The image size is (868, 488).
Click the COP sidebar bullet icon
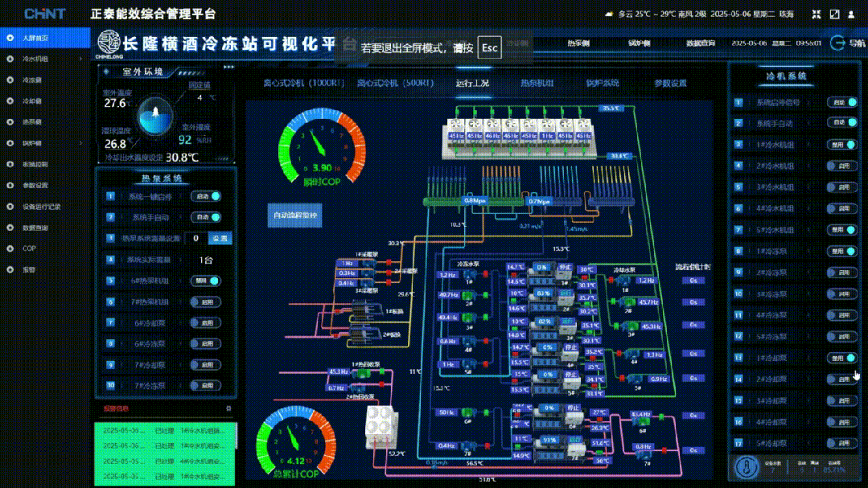pos(10,248)
